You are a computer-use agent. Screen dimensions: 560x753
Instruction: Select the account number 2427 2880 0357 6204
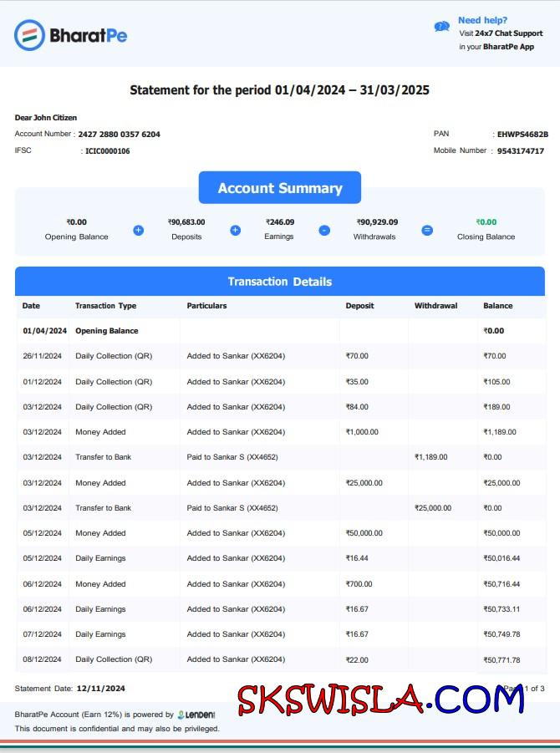click(119, 134)
